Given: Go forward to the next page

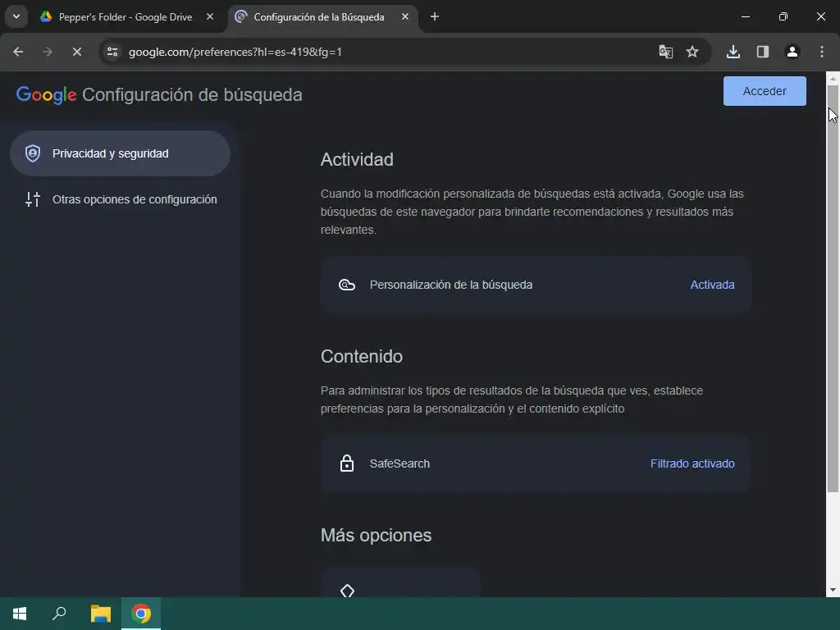Looking at the screenshot, I should pyautogui.click(x=48, y=52).
